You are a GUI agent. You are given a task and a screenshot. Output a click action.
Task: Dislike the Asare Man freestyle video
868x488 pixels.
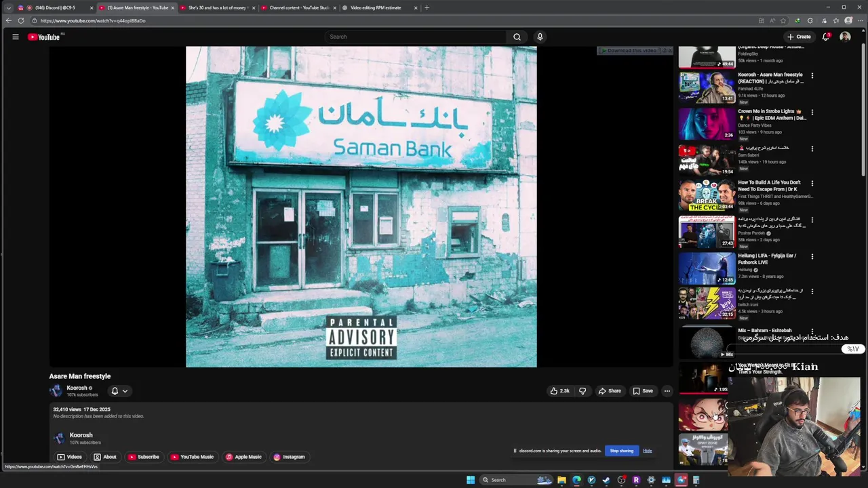point(582,390)
